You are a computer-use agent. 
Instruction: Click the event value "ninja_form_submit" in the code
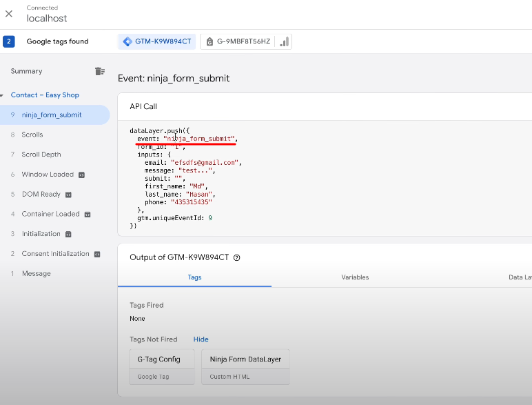tap(199, 139)
